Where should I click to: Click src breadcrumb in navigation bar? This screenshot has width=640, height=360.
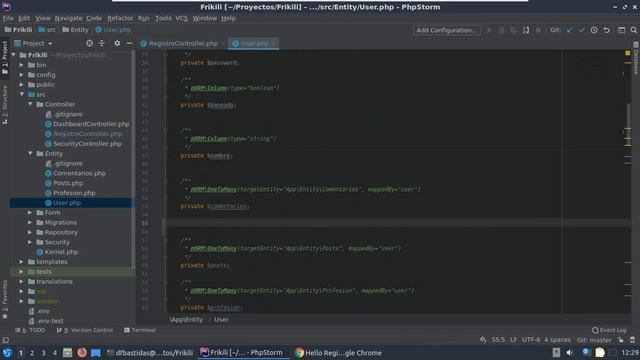pyautogui.click(x=47, y=30)
